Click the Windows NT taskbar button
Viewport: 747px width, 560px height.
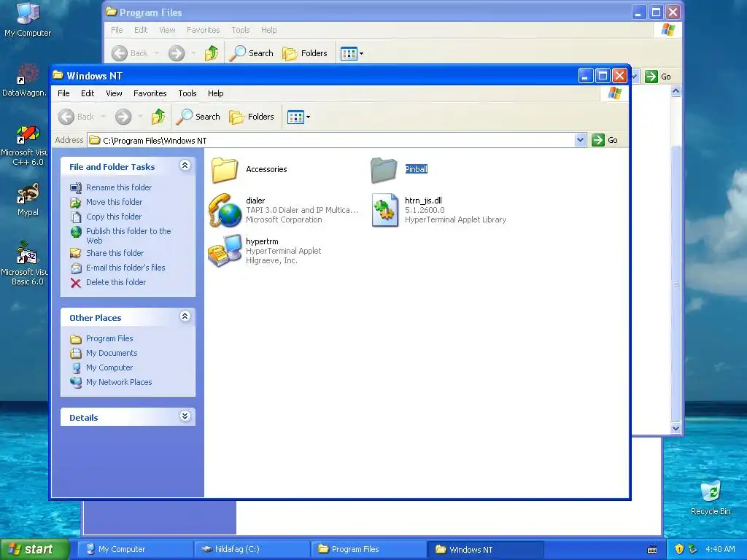pyautogui.click(x=485, y=550)
